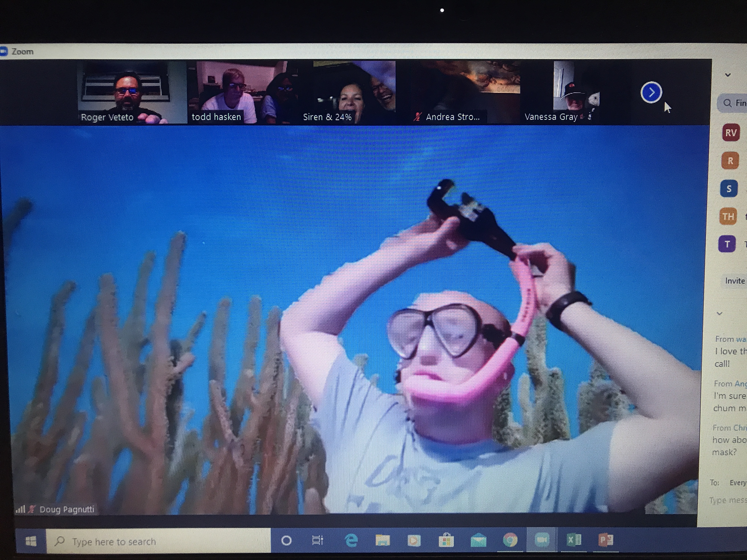Click the blue S participant avatar

(729, 189)
